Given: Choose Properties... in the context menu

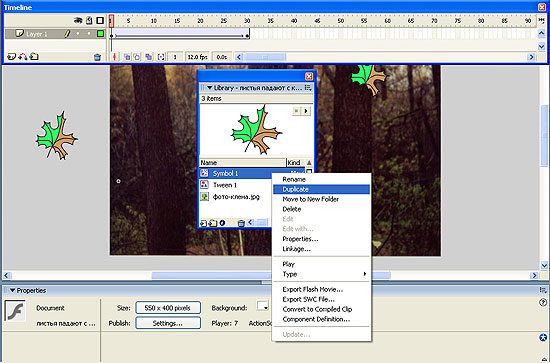Looking at the screenshot, I should (x=321, y=239).
